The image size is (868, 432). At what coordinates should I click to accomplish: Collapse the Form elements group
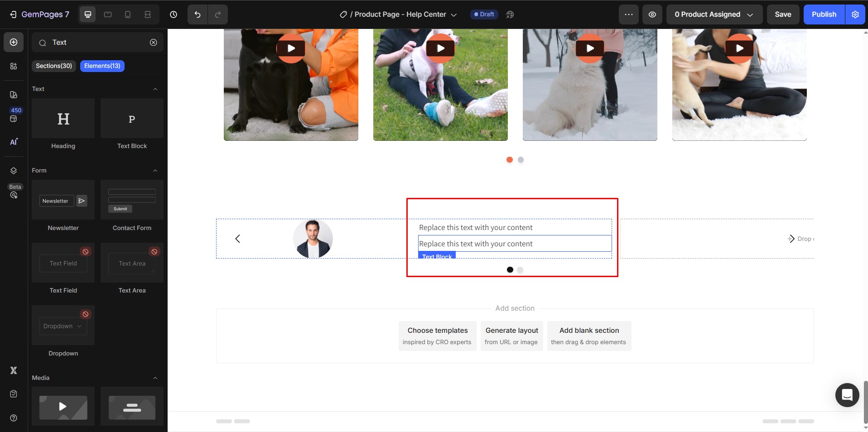(x=155, y=171)
